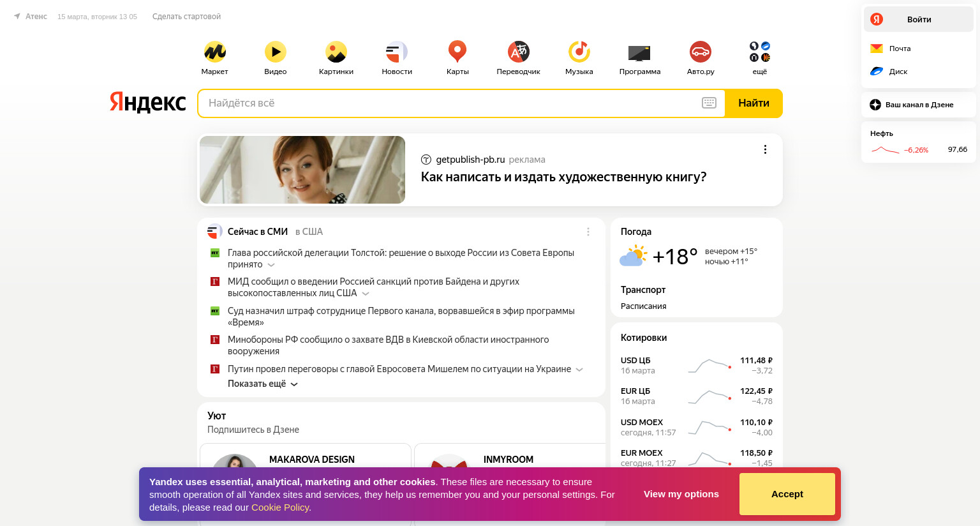The image size is (980, 526).
Task: Click the weather cloud-and-sun icon
Action: (633, 256)
